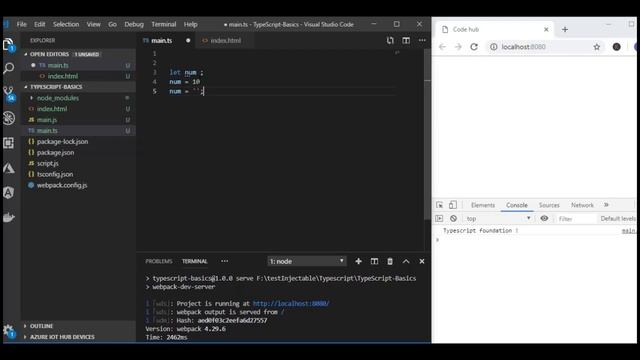
Task: Toggle the DevTools console sidebar
Action: click(x=439, y=218)
